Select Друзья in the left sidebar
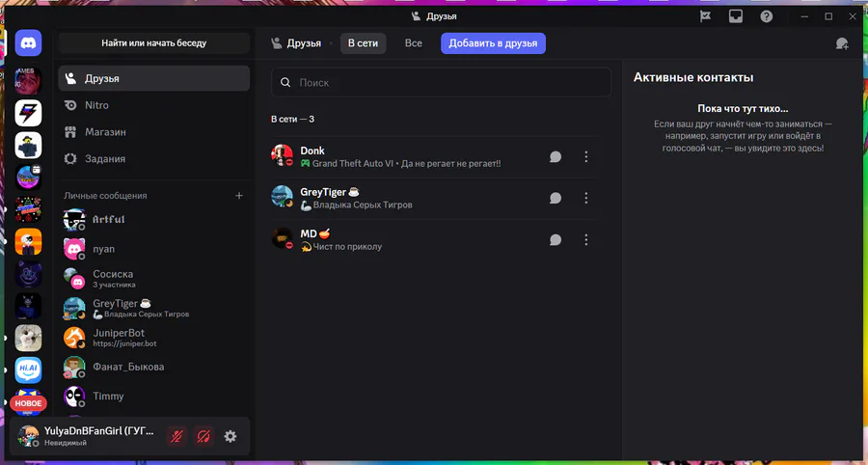Image resolution: width=868 pixels, height=465 pixels. 154,78
